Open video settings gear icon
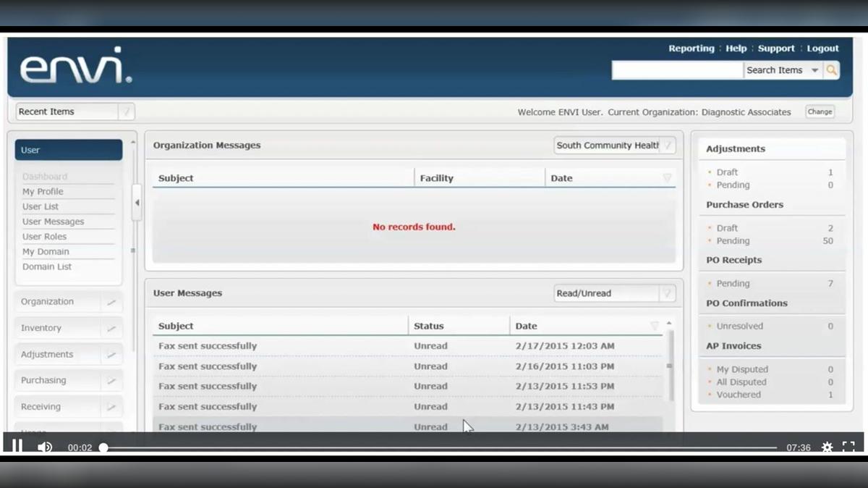Image resolution: width=868 pixels, height=488 pixels. (827, 447)
